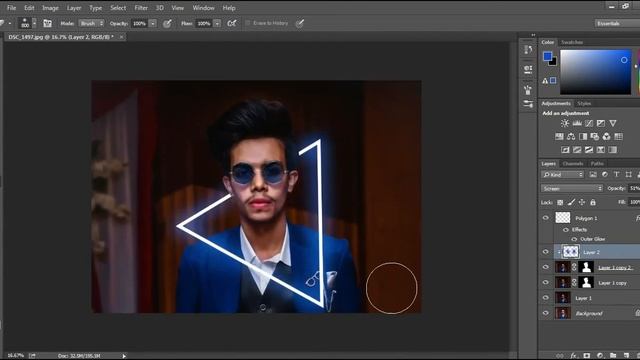Filter layers by type layers
This screenshot has height=360, width=640.
[617, 175]
